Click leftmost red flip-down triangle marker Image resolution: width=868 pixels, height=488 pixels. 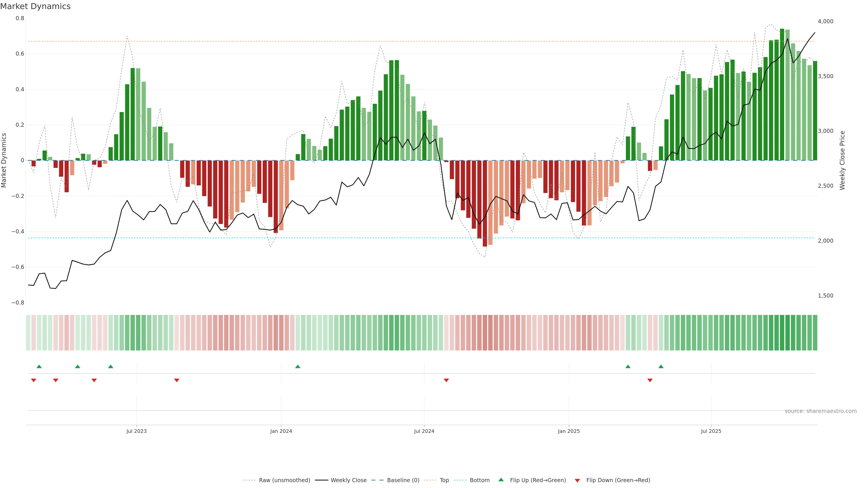point(33,380)
